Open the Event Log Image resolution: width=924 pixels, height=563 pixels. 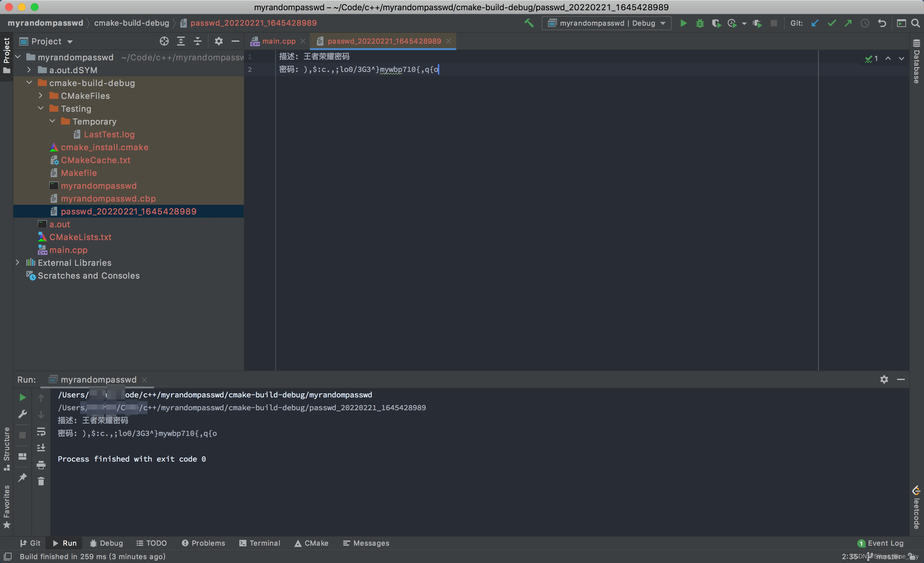click(x=880, y=543)
